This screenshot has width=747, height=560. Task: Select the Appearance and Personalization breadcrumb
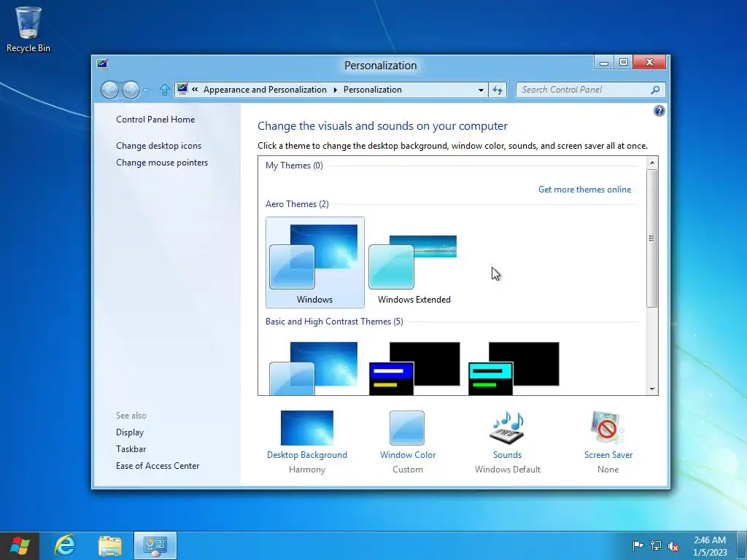[x=265, y=90]
